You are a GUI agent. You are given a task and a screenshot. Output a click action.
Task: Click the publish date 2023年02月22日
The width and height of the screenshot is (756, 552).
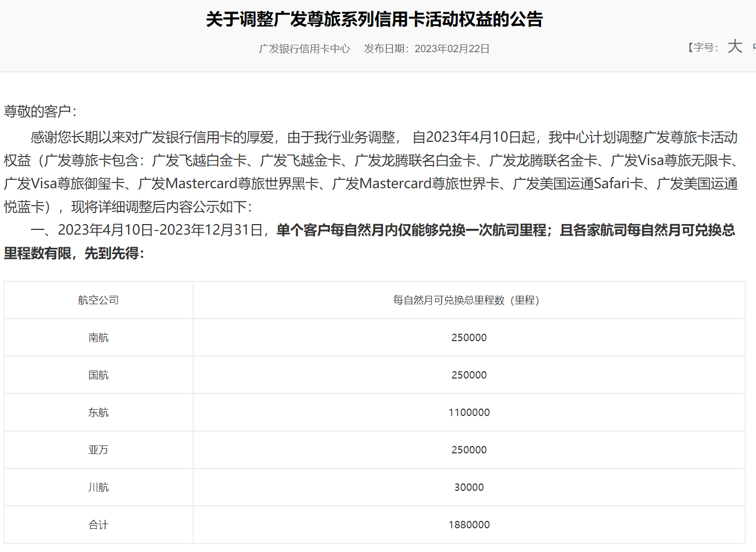tap(452, 49)
